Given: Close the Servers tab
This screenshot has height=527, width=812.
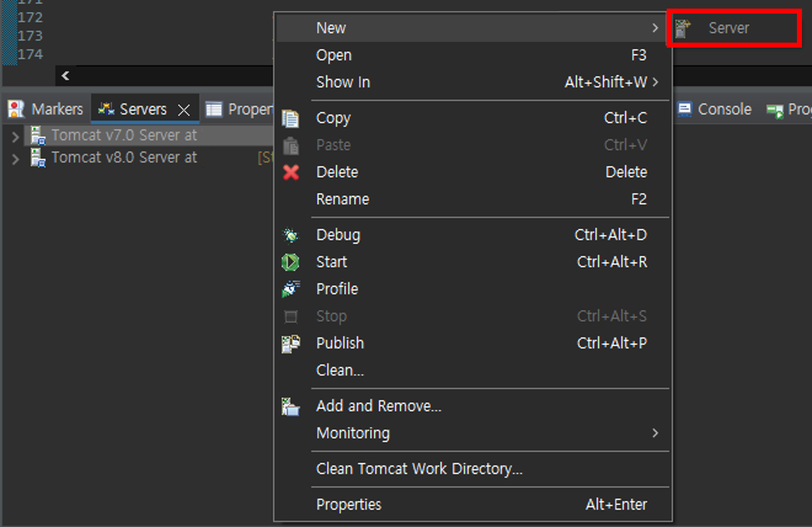Looking at the screenshot, I should point(184,110).
